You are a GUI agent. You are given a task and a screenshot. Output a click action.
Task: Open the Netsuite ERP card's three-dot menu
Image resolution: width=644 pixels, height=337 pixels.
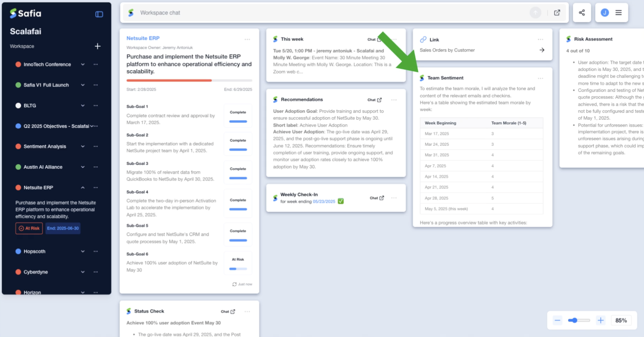pyautogui.click(x=247, y=39)
